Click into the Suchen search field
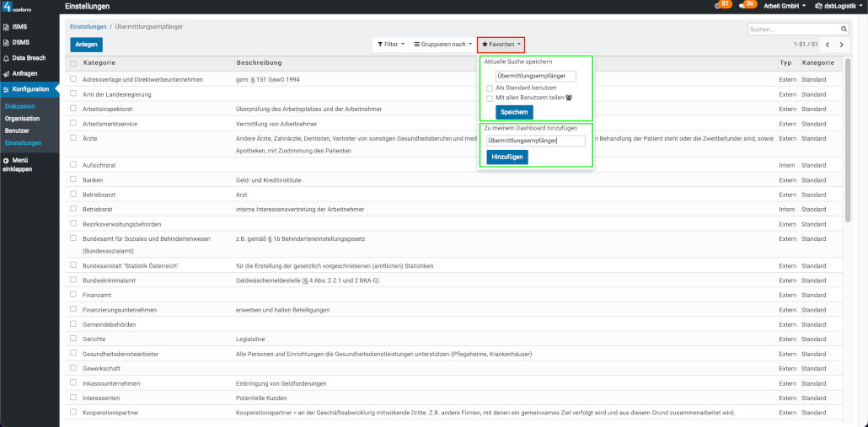Screen dimensions: 868x427 tap(792, 29)
